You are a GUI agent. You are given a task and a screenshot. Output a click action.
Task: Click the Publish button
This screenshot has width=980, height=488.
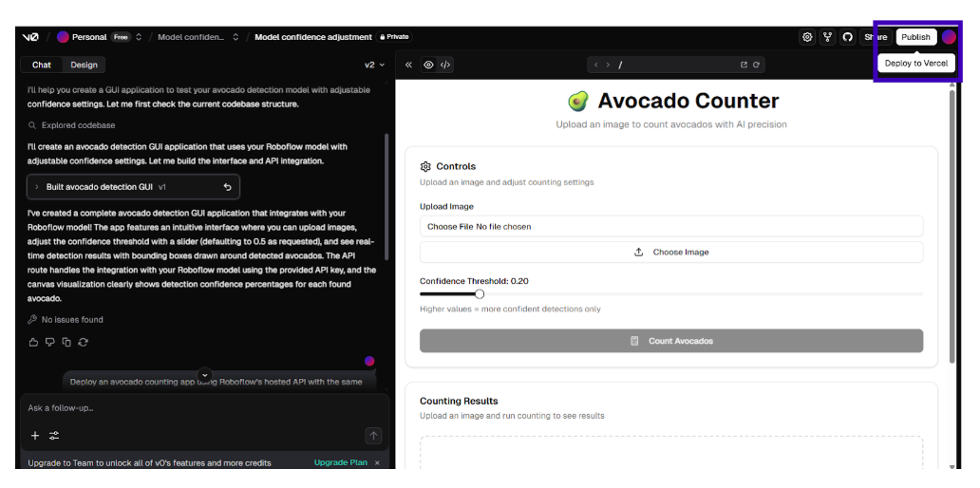pos(916,37)
